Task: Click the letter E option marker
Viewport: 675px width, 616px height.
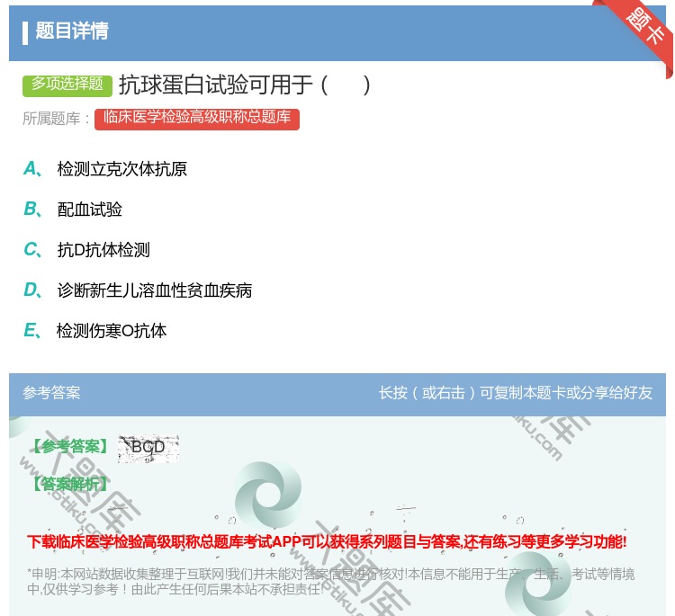Action: 32,331
